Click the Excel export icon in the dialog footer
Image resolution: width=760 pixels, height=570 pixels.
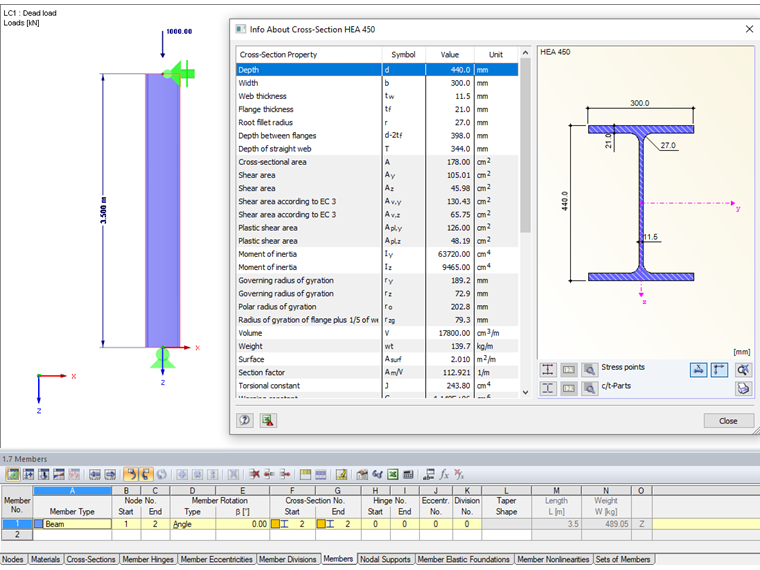tap(267, 421)
